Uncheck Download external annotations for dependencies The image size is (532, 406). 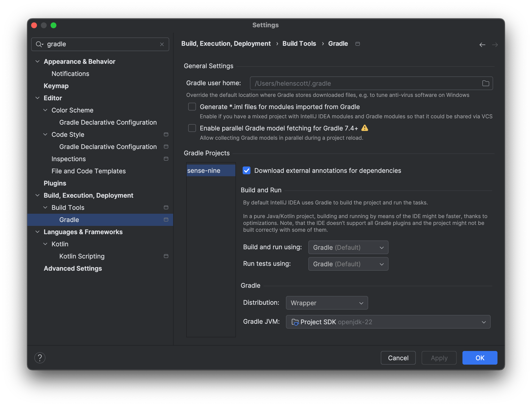pyautogui.click(x=247, y=171)
